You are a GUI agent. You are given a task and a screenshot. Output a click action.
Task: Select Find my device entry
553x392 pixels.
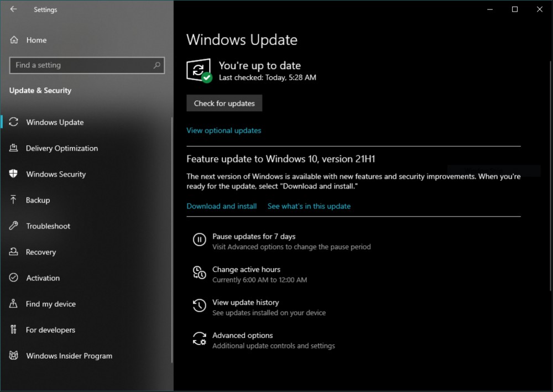86,304
